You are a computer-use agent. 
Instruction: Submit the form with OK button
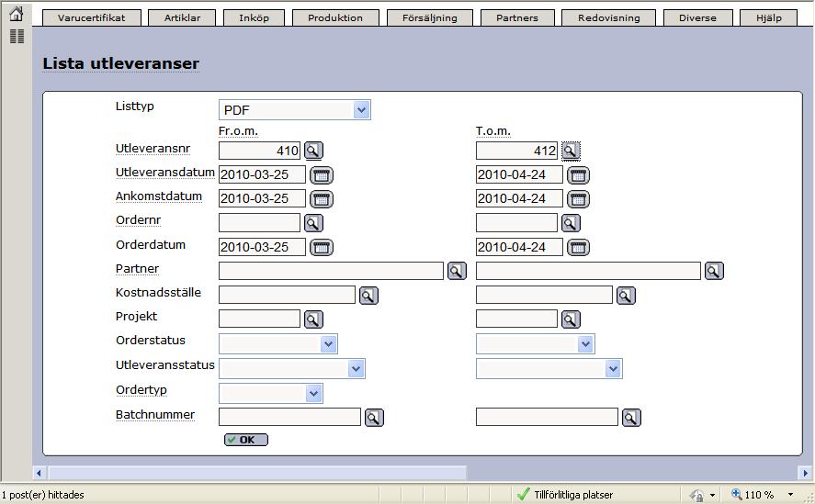click(246, 440)
